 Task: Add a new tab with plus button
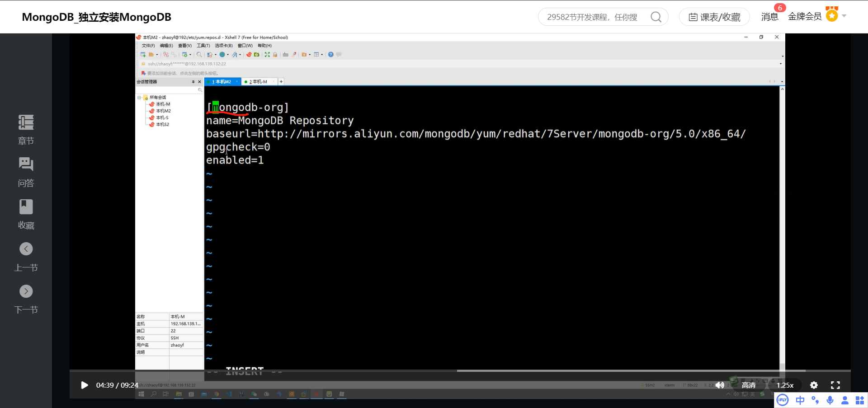(281, 82)
